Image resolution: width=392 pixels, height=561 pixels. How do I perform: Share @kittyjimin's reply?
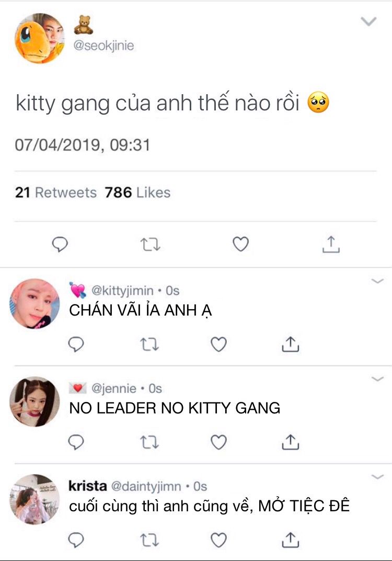(291, 344)
